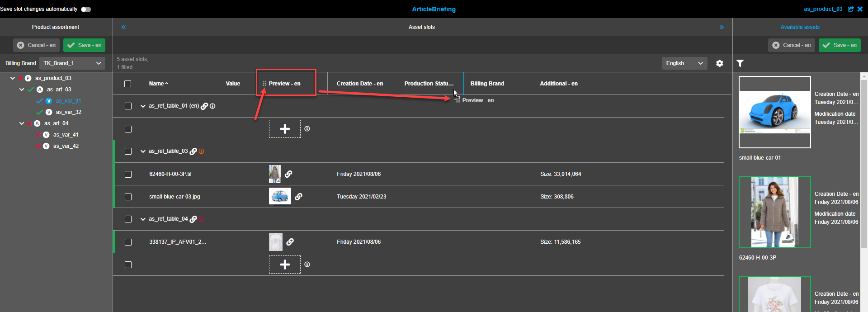868x312 pixels.
Task: Click the Billing Brand column header
Action: 487,84
